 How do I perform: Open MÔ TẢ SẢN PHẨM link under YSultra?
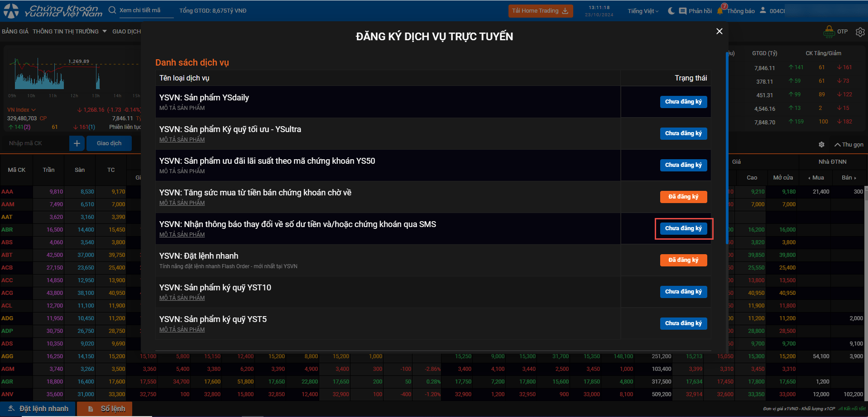182,140
